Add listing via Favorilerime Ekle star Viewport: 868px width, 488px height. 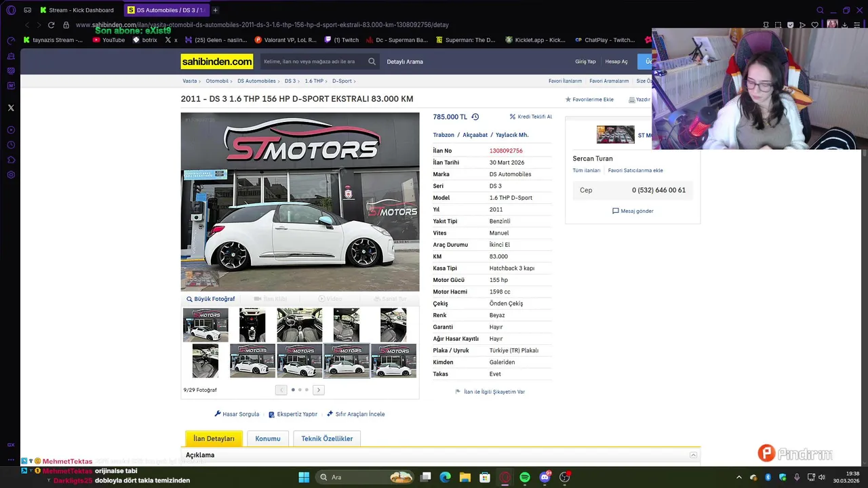pyautogui.click(x=589, y=100)
